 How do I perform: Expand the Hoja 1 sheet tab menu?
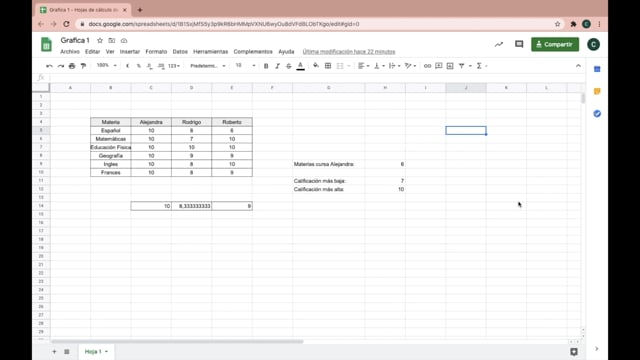pos(107,351)
